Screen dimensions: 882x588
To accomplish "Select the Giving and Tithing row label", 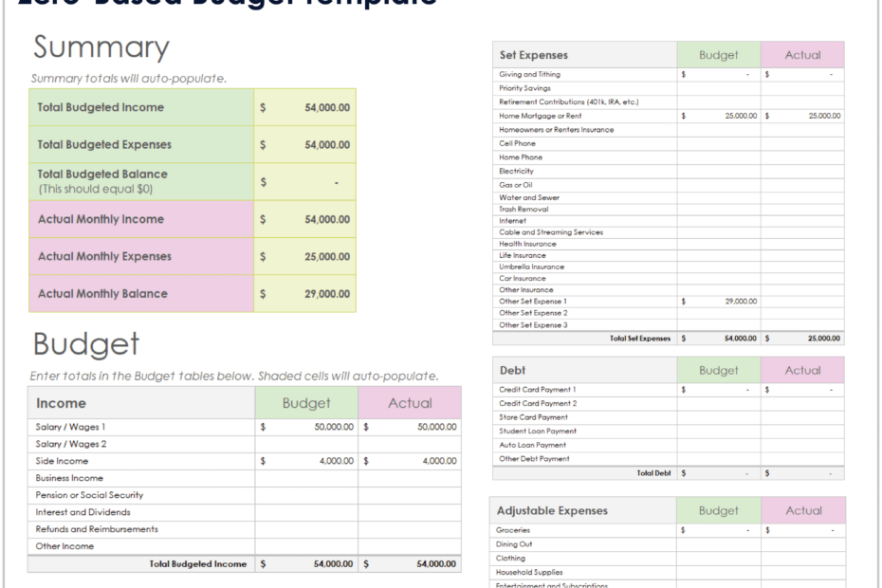I will pyautogui.click(x=530, y=74).
